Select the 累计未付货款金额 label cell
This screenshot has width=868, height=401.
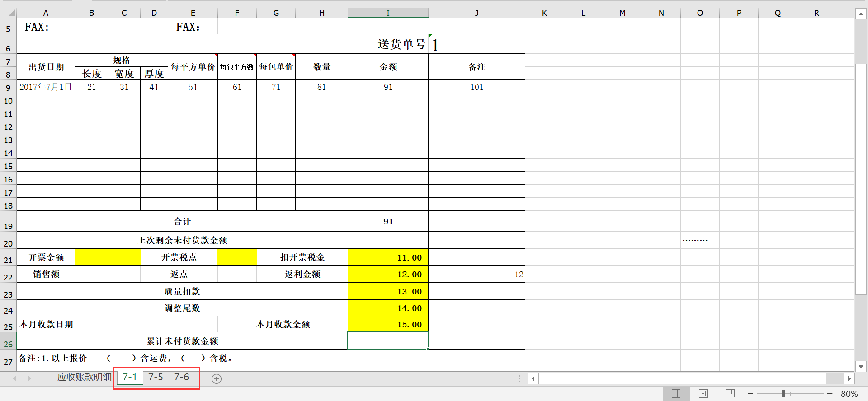[x=182, y=341]
